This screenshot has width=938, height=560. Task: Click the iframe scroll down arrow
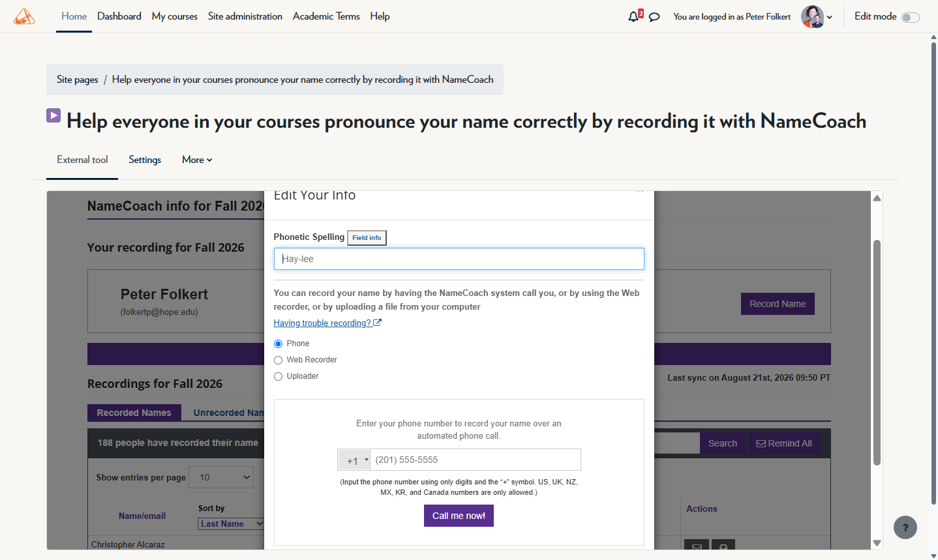pos(877,542)
